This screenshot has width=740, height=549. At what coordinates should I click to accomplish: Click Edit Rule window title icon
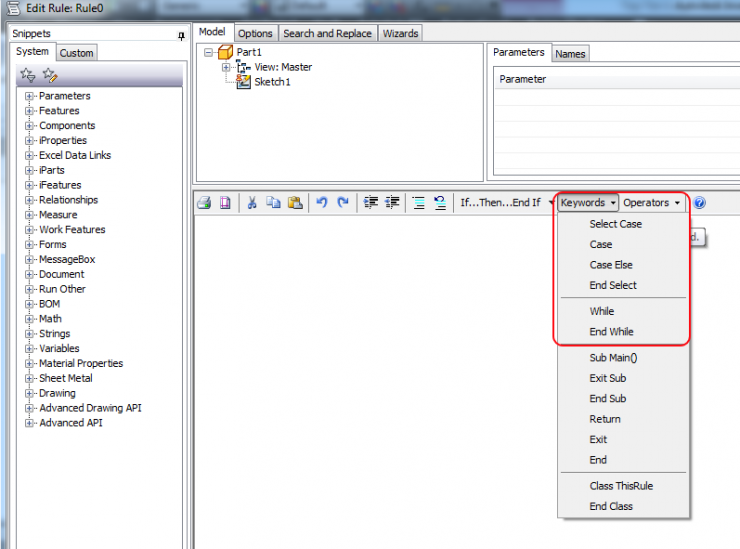tap(13, 8)
